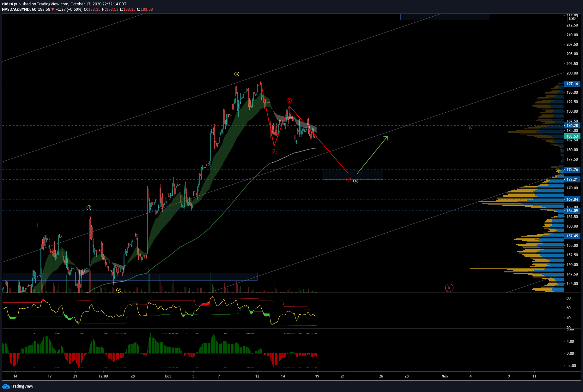This screenshot has height=392, width=583.
Task: Click the 172.21 price level label
Action: point(572,180)
